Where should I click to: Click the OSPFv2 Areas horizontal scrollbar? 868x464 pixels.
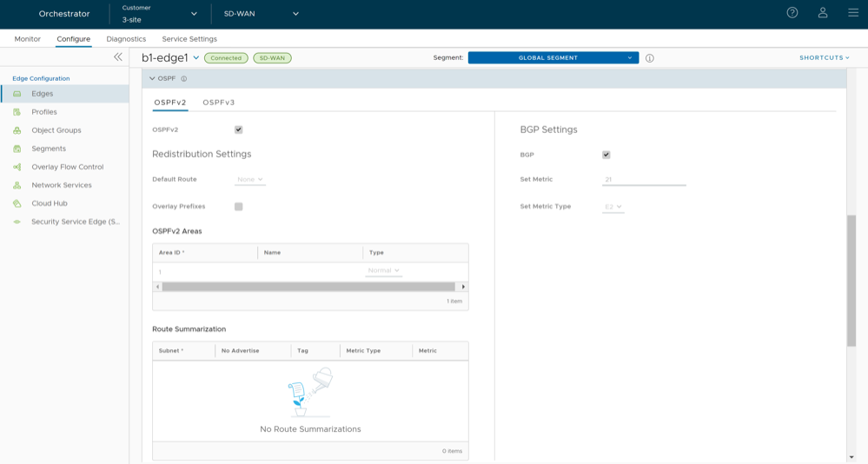(x=308, y=287)
